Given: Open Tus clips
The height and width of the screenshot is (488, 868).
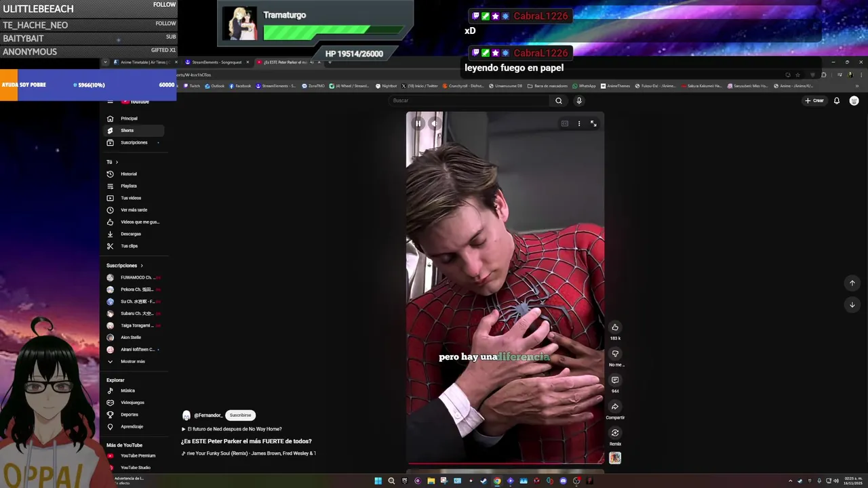Looking at the screenshot, I should coord(134,246).
